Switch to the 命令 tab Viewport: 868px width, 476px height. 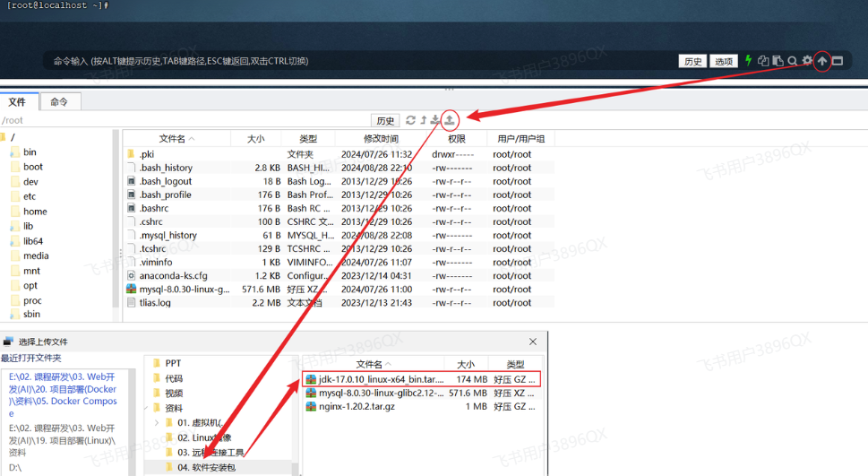(60, 102)
